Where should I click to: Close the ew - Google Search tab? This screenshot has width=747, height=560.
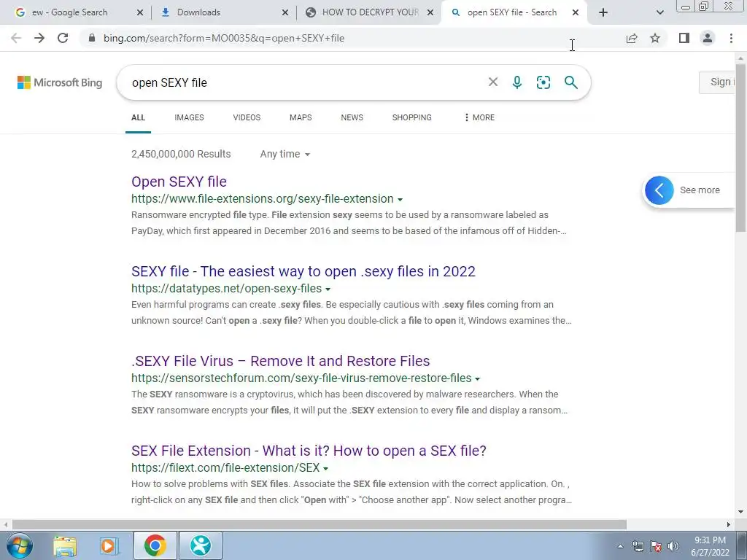point(139,12)
